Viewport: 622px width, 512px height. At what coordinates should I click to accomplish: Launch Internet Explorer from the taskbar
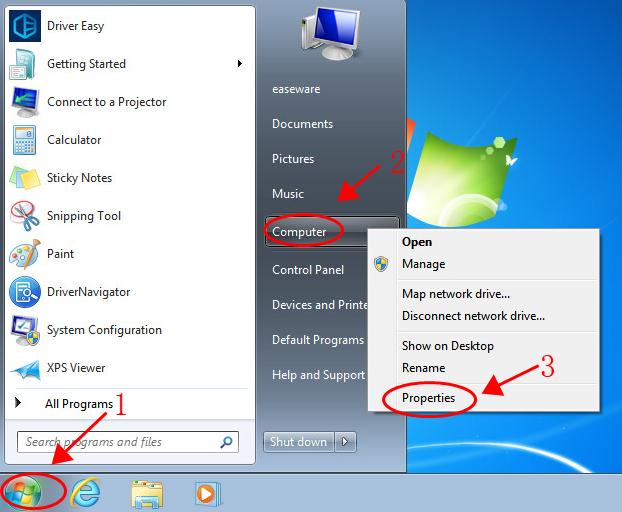coord(85,493)
